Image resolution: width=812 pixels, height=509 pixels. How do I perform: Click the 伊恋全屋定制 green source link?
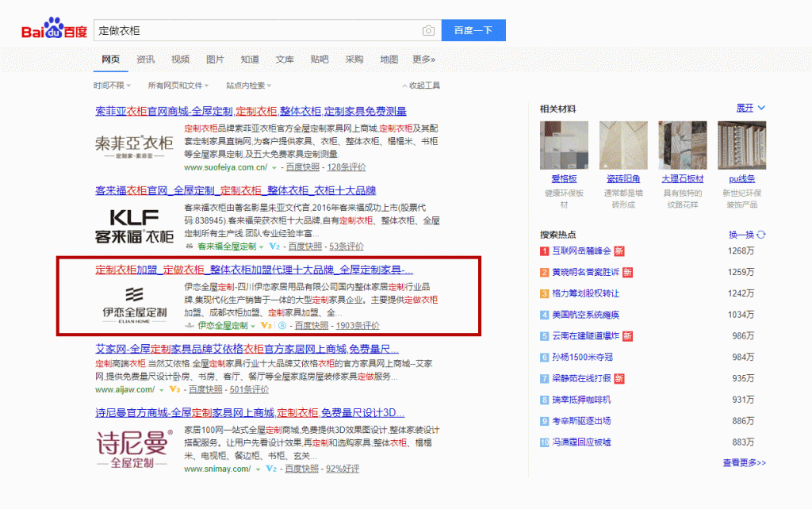click(223, 326)
